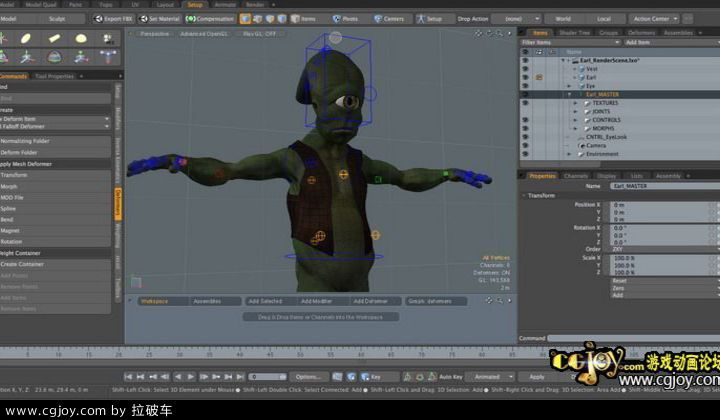Select the CNTRL_EyeLook item

(606, 137)
